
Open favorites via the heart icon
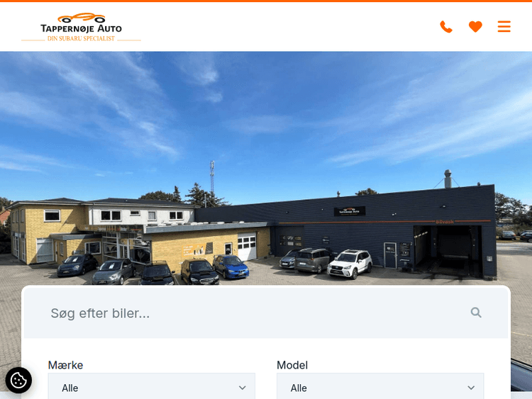pos(475,26)
